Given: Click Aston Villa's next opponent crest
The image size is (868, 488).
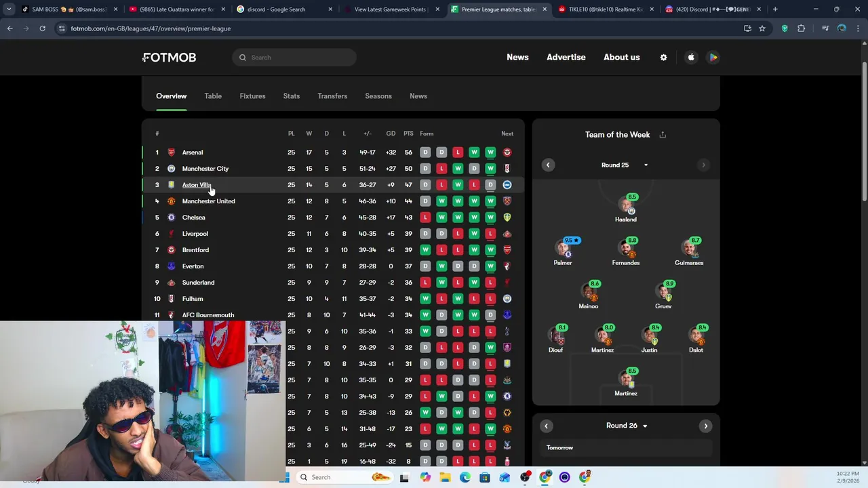Looking at the screenshot, I should point(507,185).
